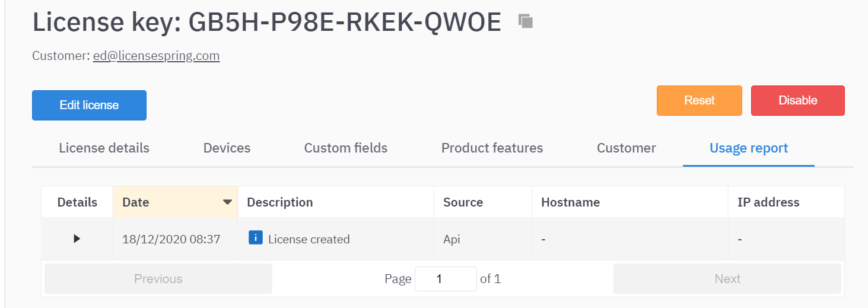
Task: Disable the license with the red button
Action: [x=797, y=100]
